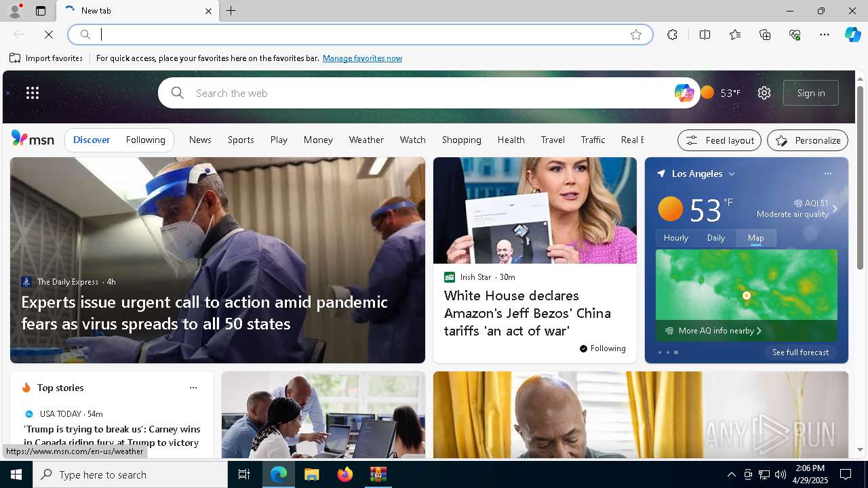Open page settings gear icon
Viewport: 868px width, 488px height.
pos(764,93)
